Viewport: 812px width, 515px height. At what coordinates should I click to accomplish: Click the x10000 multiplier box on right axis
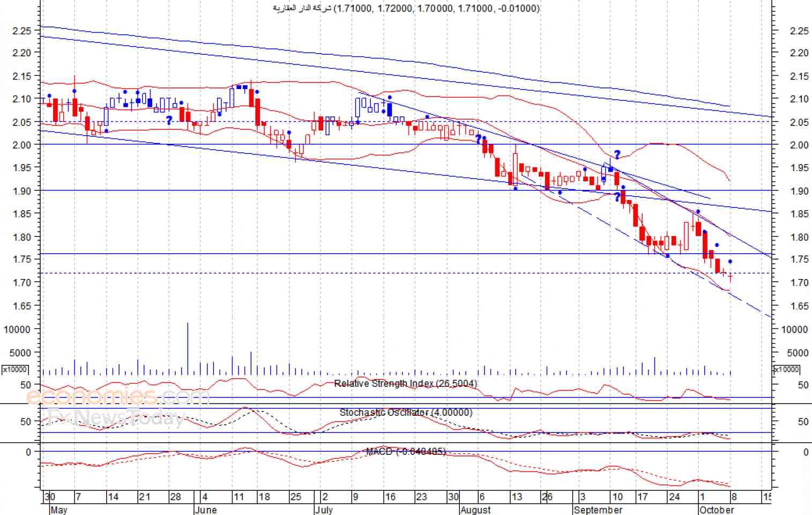(786, 370)
